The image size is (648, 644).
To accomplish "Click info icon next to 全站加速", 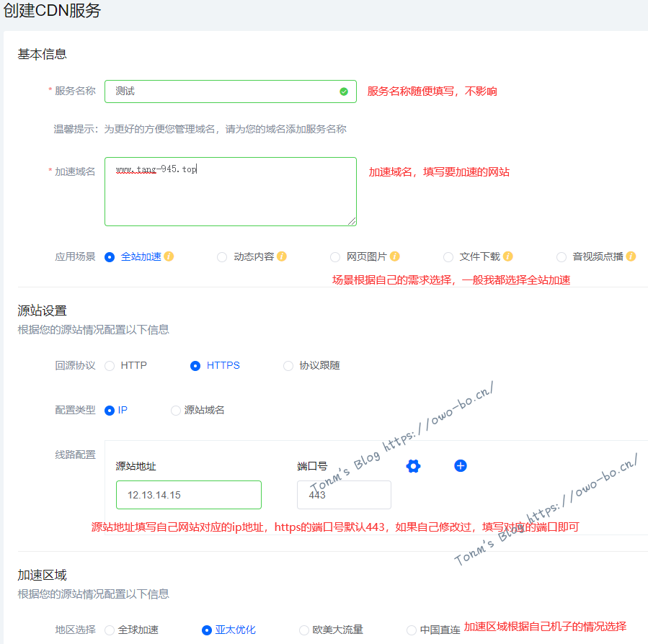I will (x=169, y=256).
